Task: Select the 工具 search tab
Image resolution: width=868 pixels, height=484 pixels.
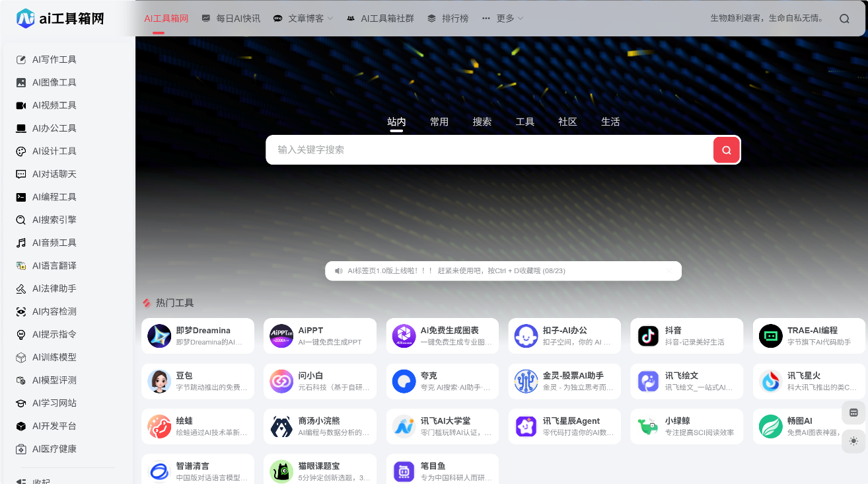Action: point(525,122)
